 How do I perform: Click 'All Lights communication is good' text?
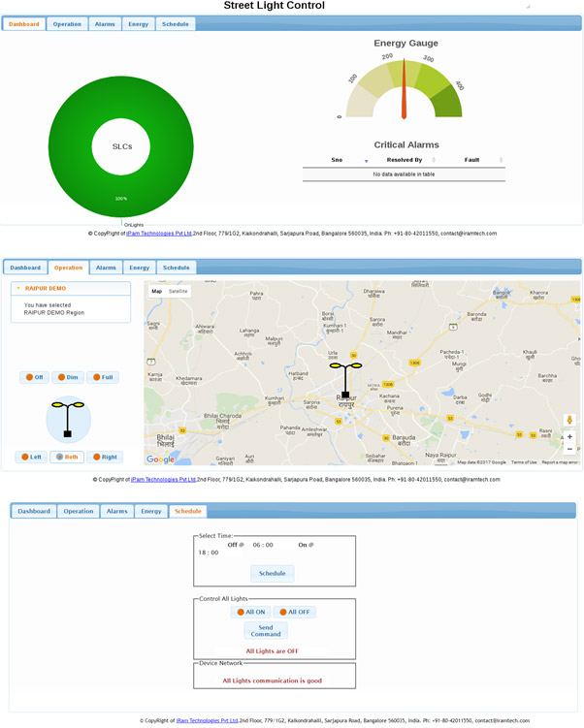273,681
